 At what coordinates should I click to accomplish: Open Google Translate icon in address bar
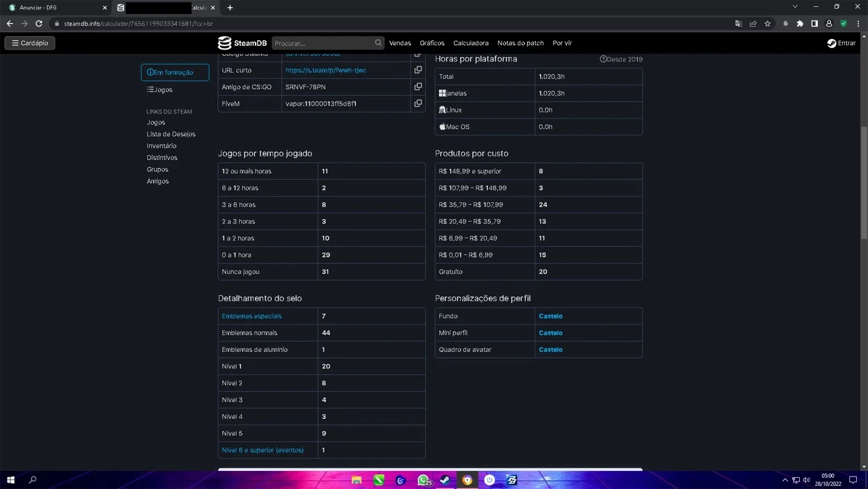tap(738, 24)
